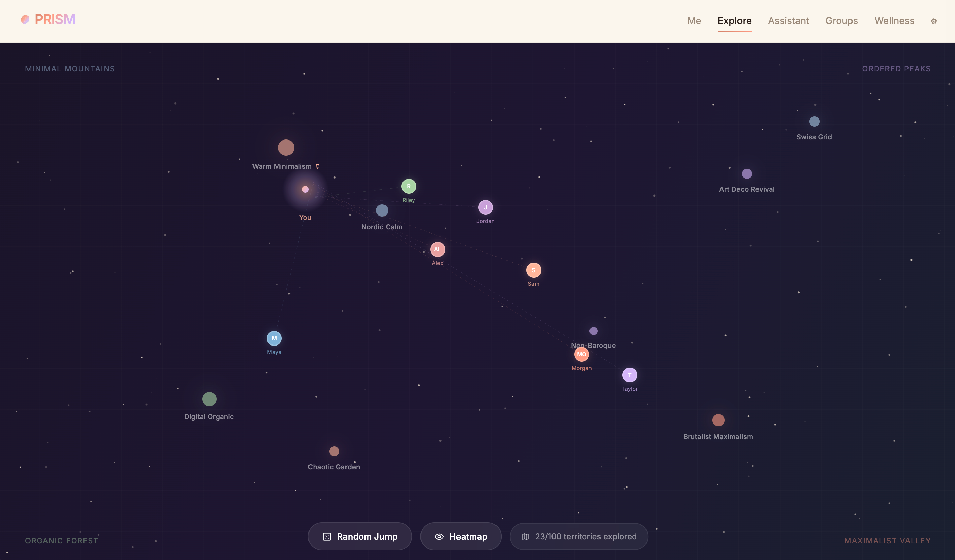955x560 pixels.
Task: Click the pin icon beside Warm Minimalism
Action: [317, 166]
